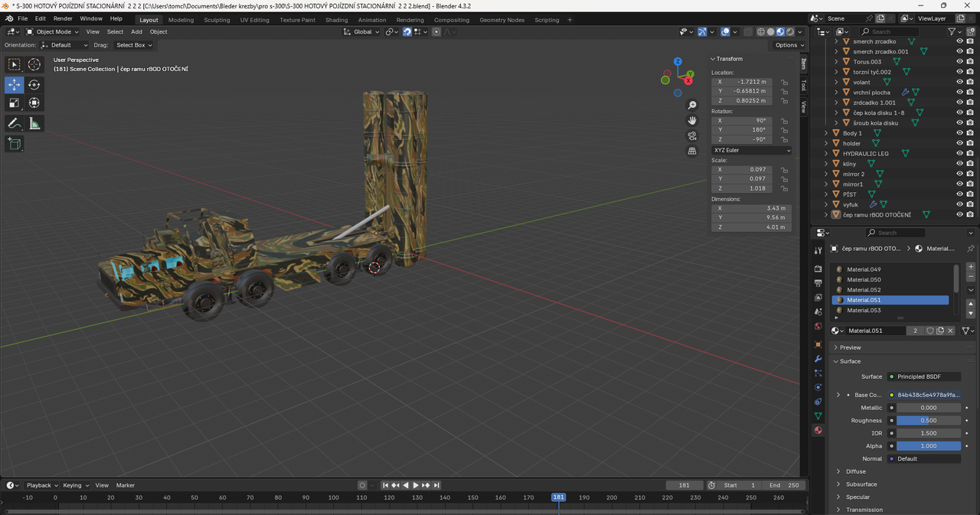
Task: Select the Measure tool
Action: tap(34, 123)
